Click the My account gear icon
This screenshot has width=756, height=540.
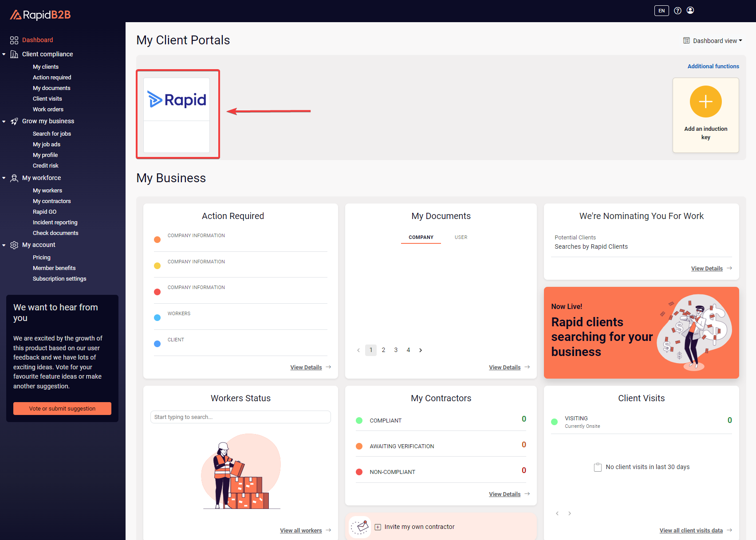pyautogui.click(x=14, y=245)
